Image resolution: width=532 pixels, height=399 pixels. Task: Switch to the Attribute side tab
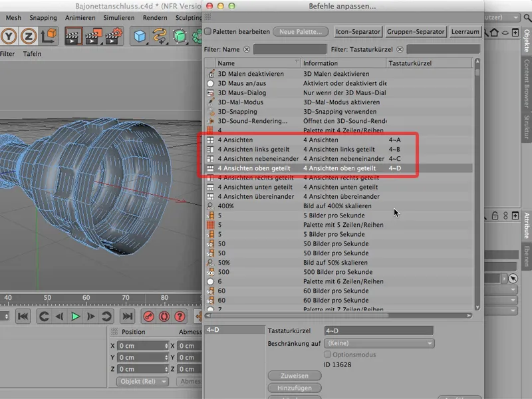pyautogui.click(x=526, y=225)
